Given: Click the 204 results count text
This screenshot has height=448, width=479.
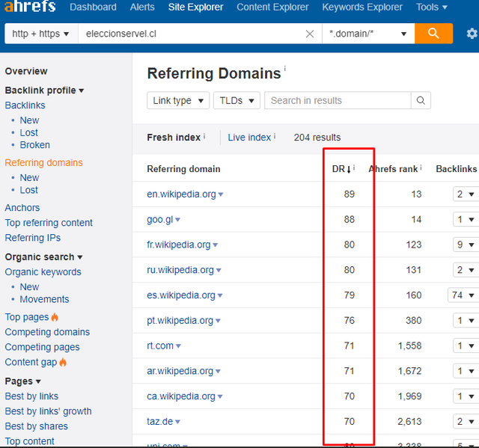Looking at the screenshot, I should click(317, 138).
